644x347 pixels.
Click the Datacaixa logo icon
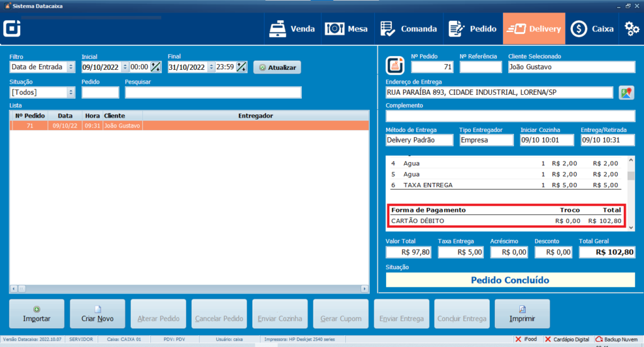pyautogui.click(x=12, y=29)
